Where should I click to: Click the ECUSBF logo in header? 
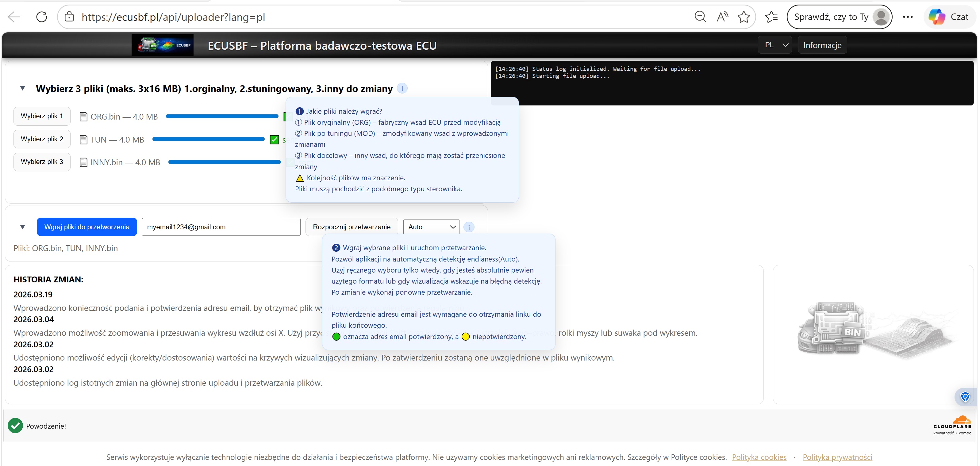click(163, 45)
